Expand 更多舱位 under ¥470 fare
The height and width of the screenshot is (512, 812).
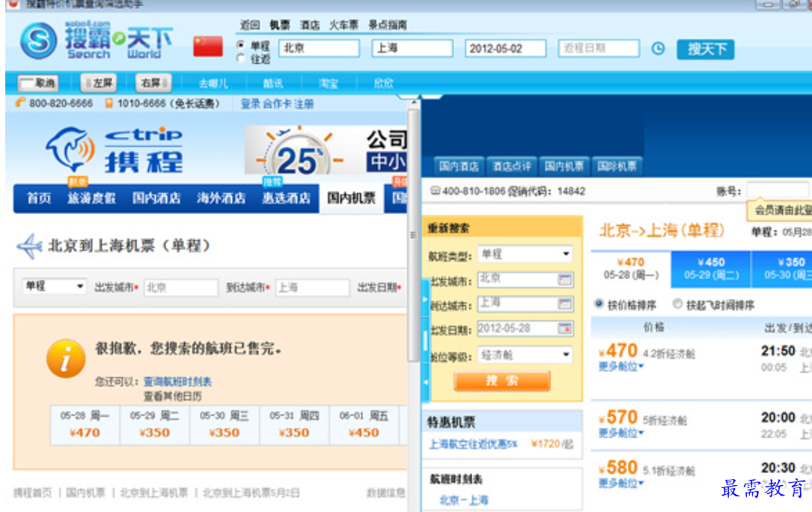621,367
